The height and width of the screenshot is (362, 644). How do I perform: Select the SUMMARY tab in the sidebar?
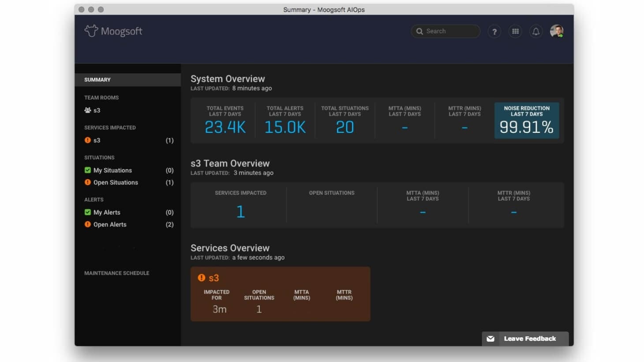click(x=97, y=79)
